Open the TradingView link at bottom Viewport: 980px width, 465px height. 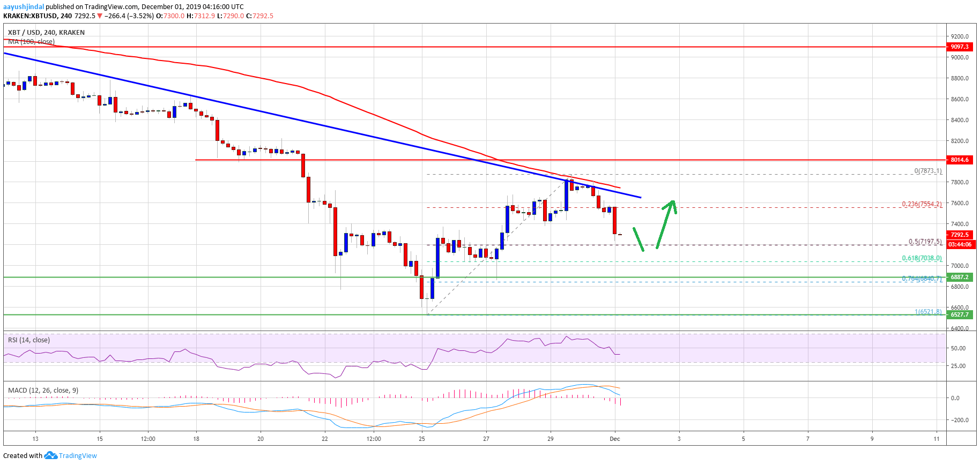(x=78, y=456)
